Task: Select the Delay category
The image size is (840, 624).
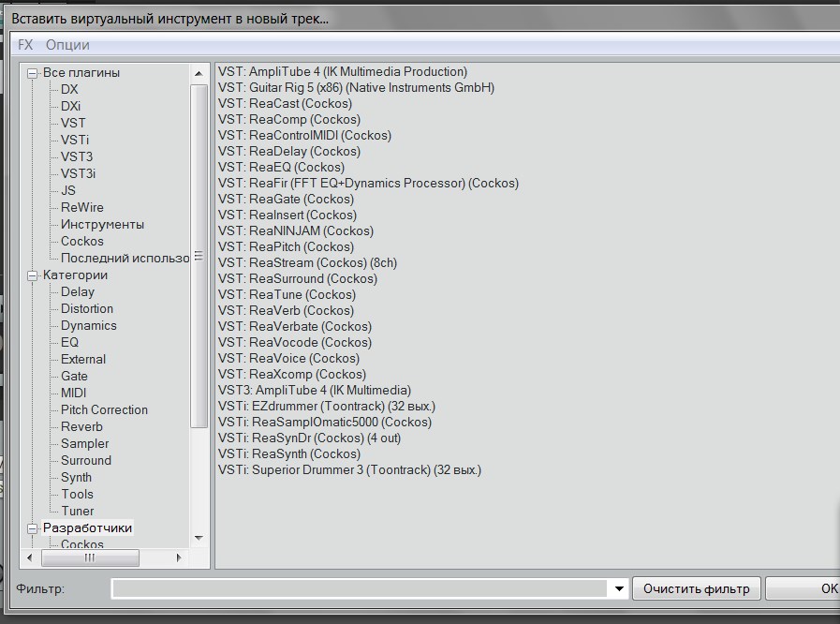Action: (x=78, y=292)
